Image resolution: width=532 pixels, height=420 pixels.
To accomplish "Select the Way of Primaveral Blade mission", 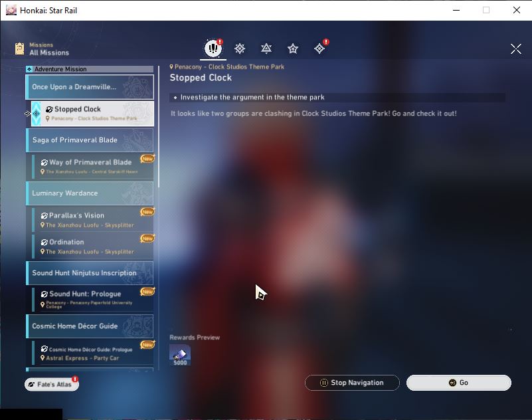I will coord(92,166).
